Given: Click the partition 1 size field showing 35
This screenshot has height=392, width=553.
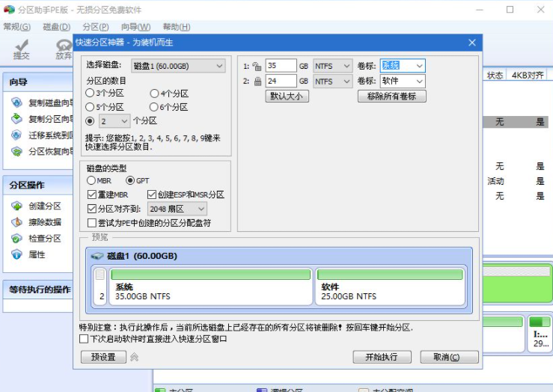Looking at the screenshot, I should [x=281, y=66].
